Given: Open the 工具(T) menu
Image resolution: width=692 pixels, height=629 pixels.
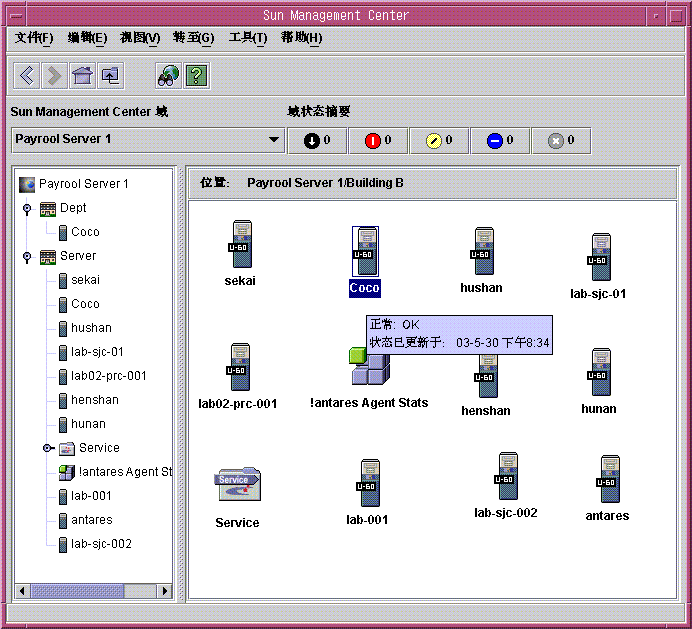Looking at the screenshot, I should (x=248, y=38).
